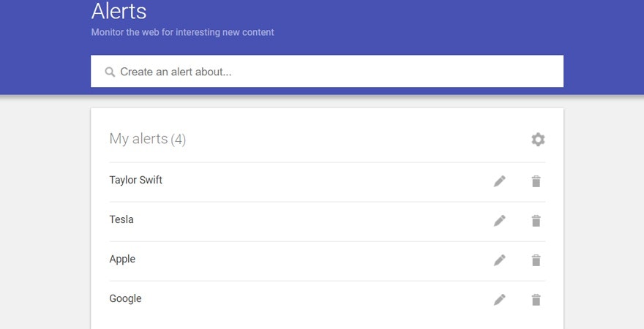
Task: Open the Google alert name
Action: click(125, 298)
